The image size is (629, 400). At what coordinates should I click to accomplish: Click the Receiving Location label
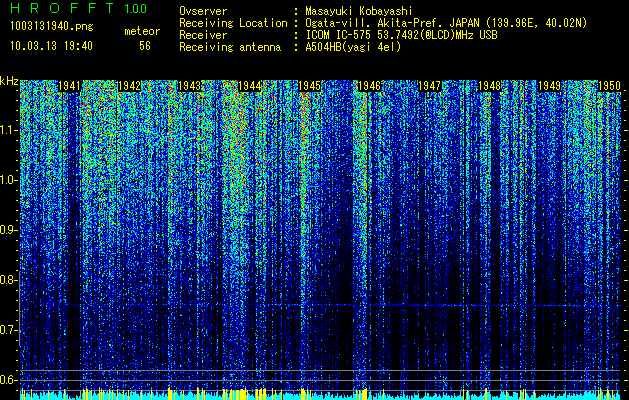point(233,23)
